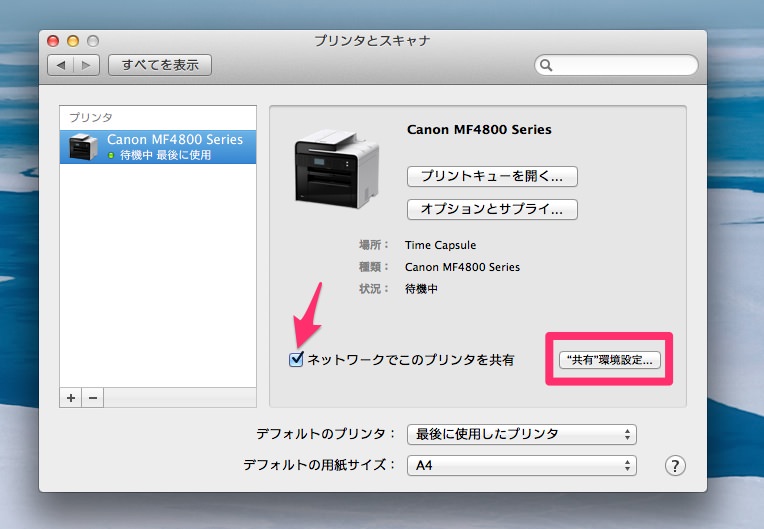764x529 pixels.
Task: Click the green status indicator beside 待機中
Action: point(111,155)
